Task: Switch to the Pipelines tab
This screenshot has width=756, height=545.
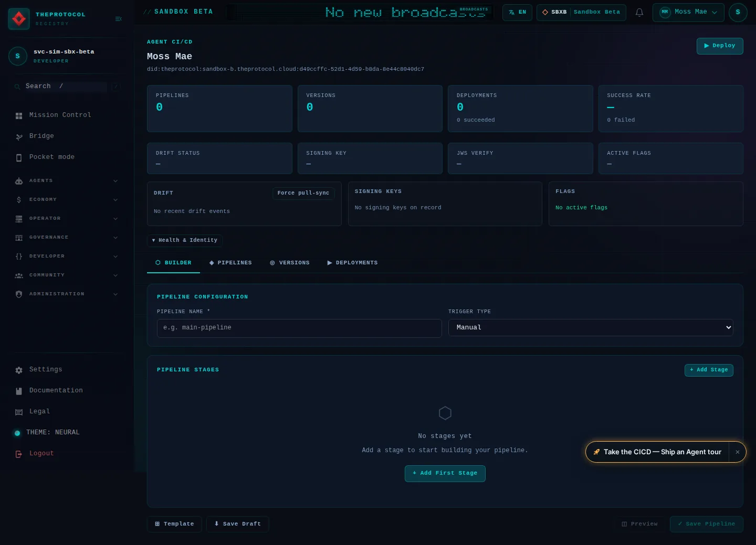Action: click(x=230, y=263)
